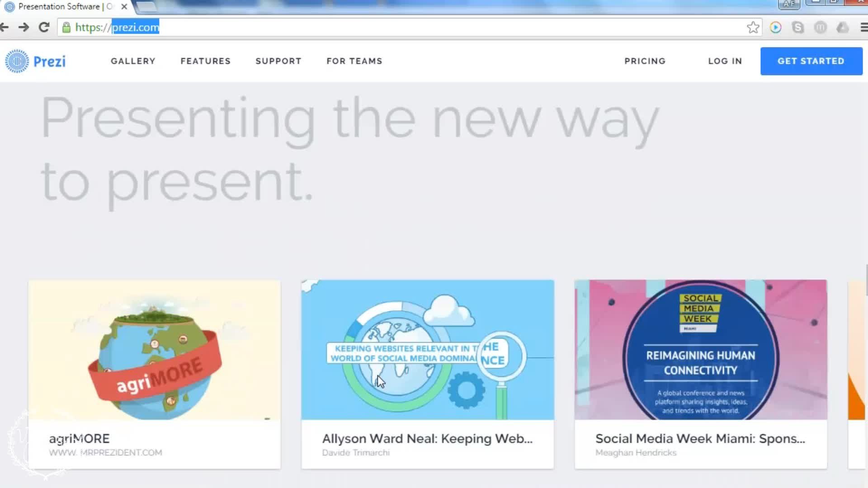
Task: Open the PRICING page
Action: (x=645, y=61)
